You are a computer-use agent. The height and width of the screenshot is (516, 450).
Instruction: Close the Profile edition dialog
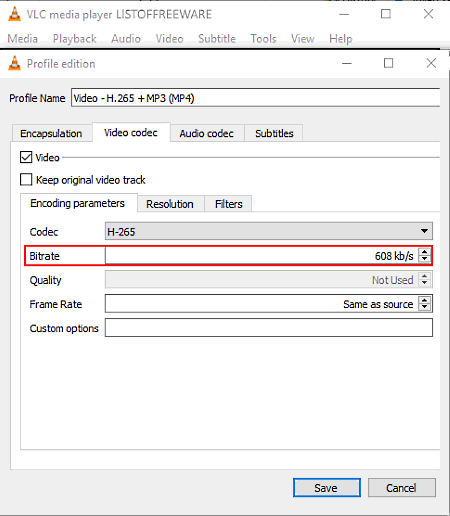[x=431, y=63]
